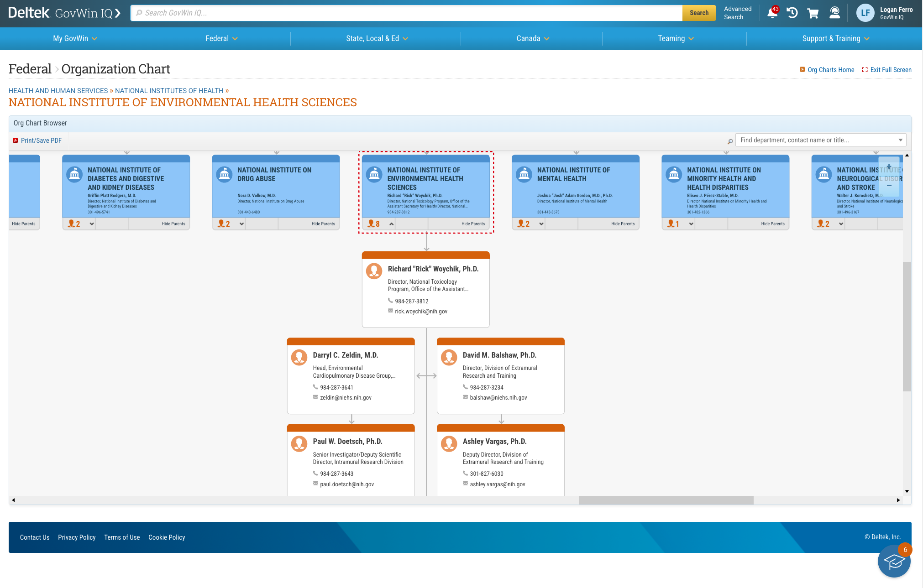923x588 pixels.
Task: Open the Find department dropdown arrow
Action: point(900,140)
